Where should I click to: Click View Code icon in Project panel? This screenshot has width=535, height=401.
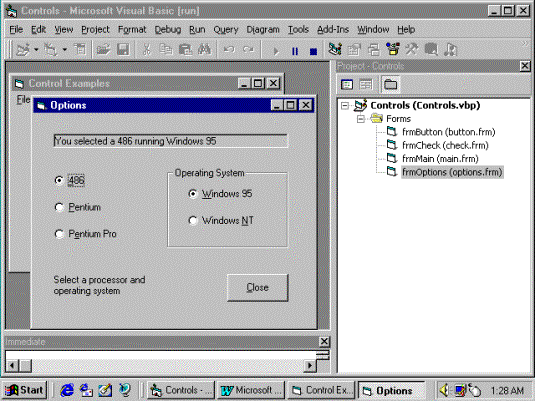tap(347, 84)
